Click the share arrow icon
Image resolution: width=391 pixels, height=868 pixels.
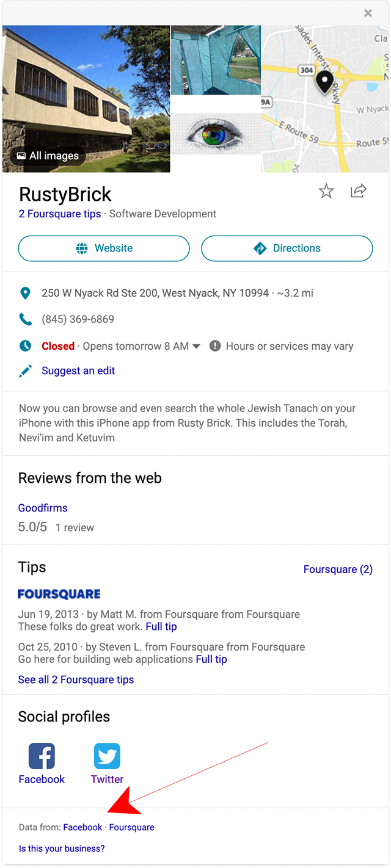coord(358,191)
